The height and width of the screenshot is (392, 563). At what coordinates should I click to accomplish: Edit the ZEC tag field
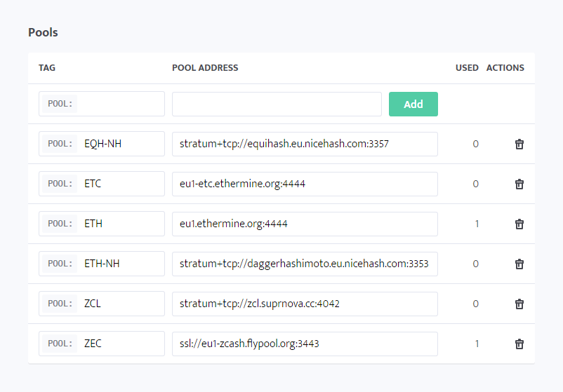102,344
